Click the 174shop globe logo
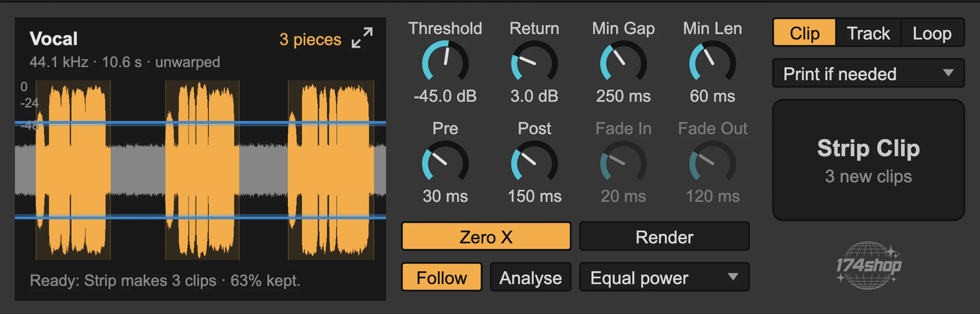 pyautogui.click(x=869, y=265)
